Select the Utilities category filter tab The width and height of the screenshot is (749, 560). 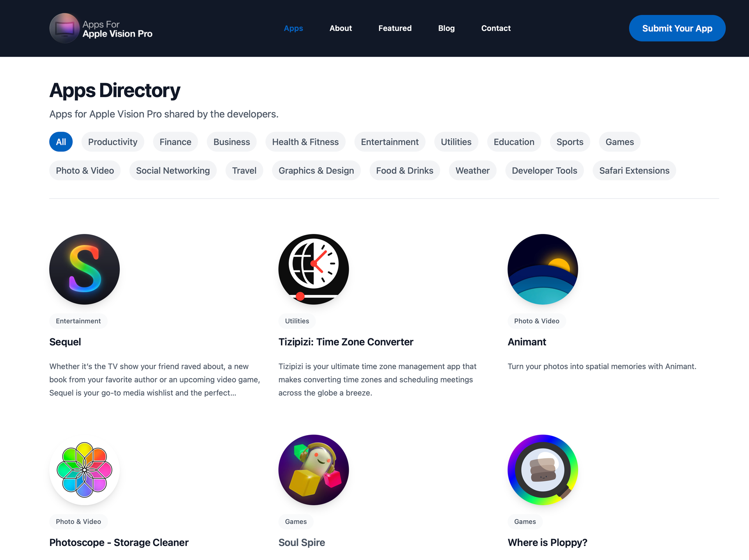(456, 141)
